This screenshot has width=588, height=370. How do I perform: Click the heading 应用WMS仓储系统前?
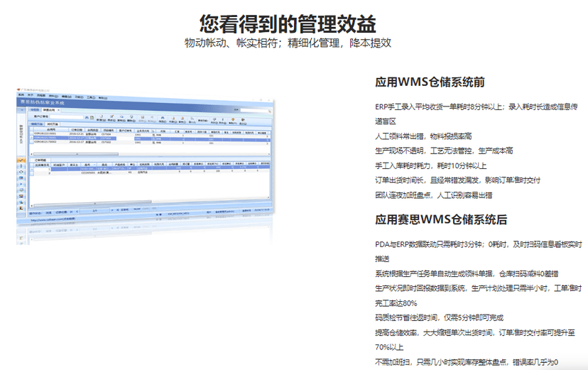(x=430, y=82)
